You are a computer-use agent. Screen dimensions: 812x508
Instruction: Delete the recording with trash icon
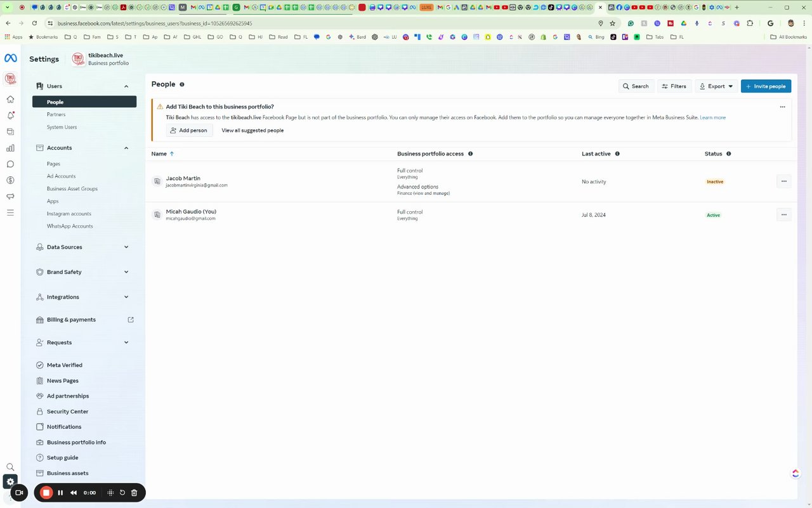click(x=134, y=493)
